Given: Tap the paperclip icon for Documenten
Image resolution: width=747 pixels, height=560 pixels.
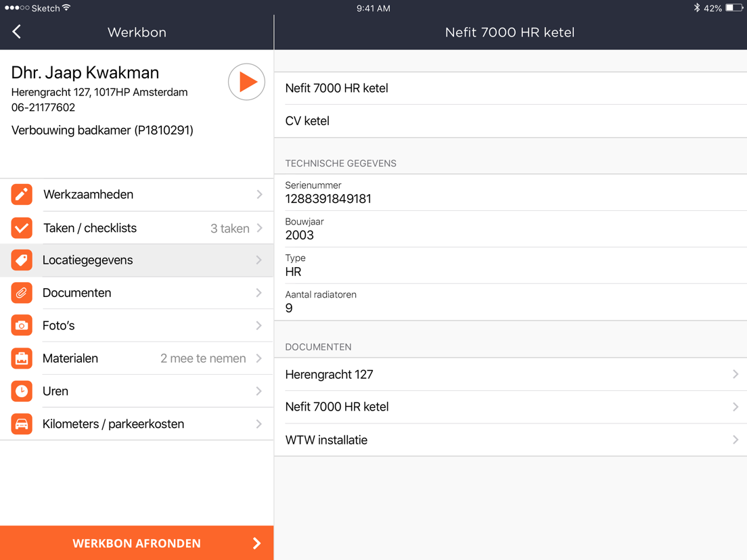Looking at the screenshot, I should 22,293.
